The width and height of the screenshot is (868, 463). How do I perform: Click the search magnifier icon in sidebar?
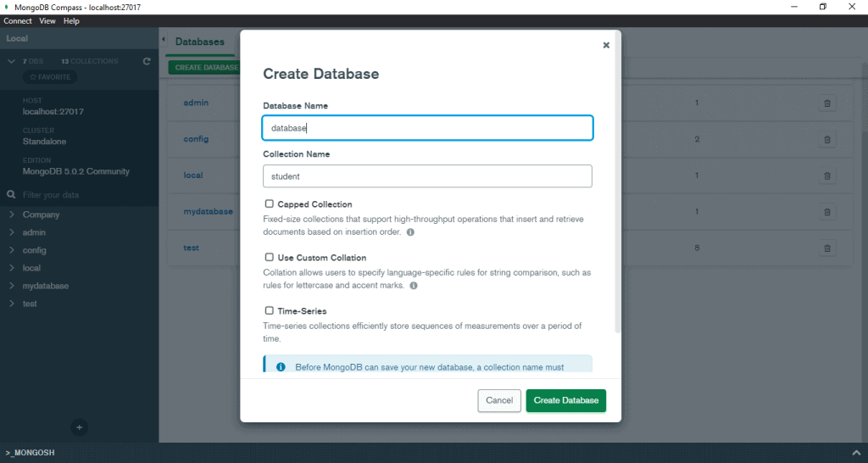[x=10, y=195]
